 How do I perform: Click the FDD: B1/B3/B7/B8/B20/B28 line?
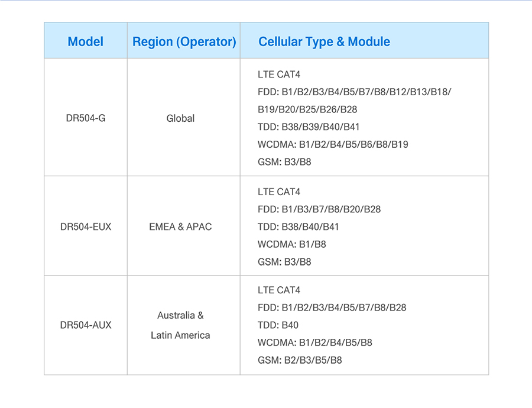pos(319,209)
